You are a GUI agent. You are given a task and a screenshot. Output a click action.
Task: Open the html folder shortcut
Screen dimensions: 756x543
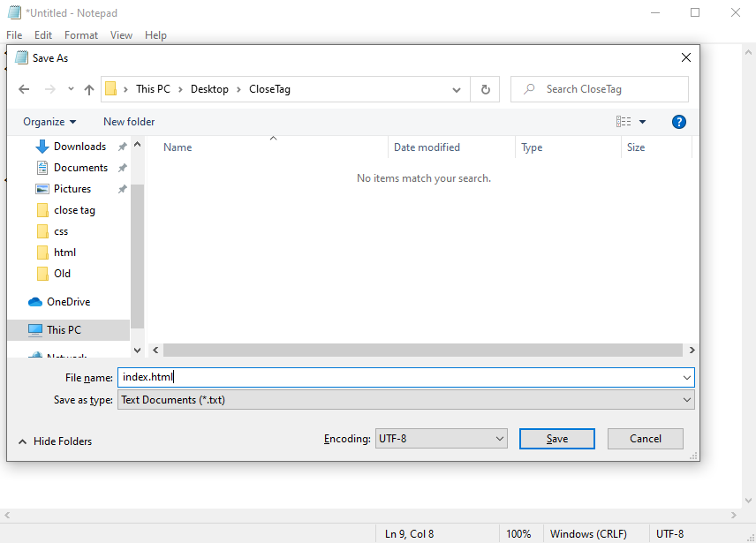(64, 253)
